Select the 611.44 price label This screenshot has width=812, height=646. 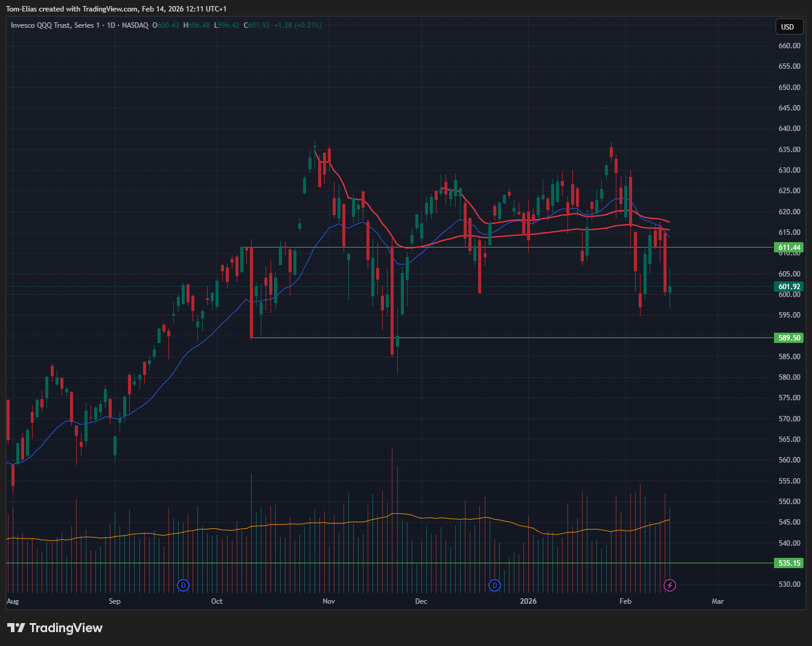(789, 248)
